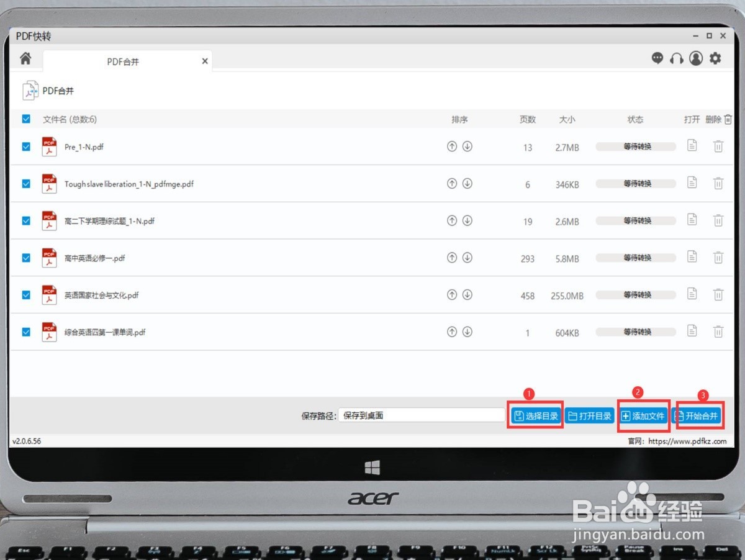Delete 高中英语必修一.pdf from list
This screenshot has width=745, height=560.
718,258
